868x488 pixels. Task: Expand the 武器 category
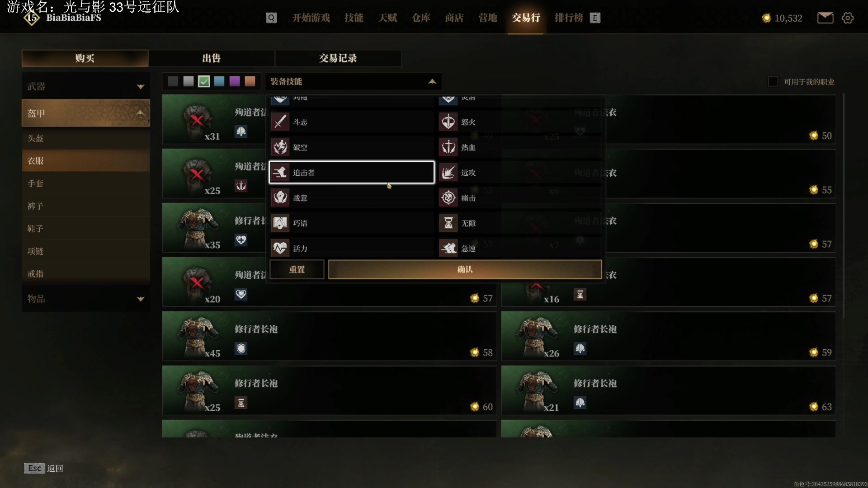85,86
